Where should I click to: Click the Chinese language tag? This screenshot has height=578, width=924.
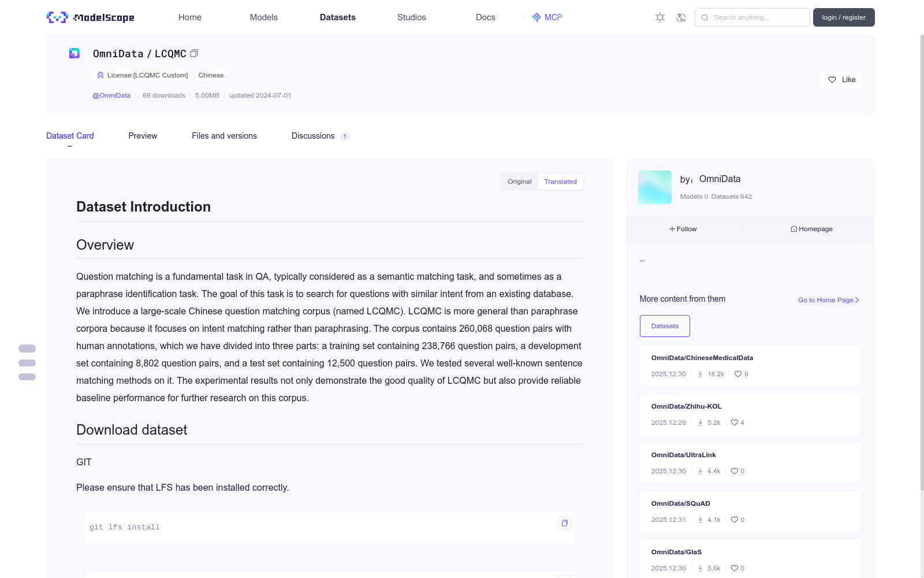211,75
